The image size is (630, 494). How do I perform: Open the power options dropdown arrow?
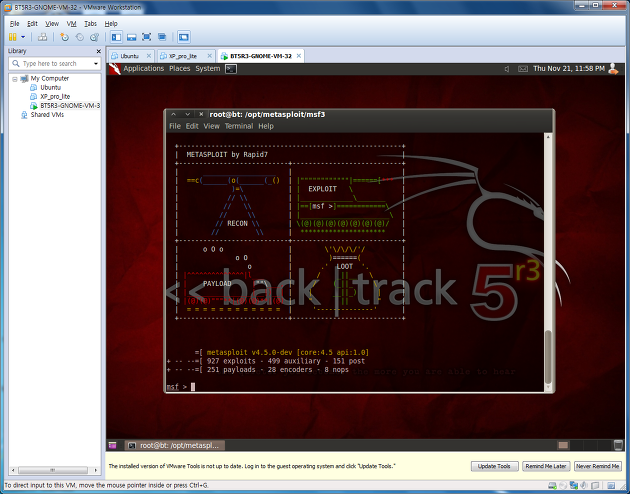23,37
